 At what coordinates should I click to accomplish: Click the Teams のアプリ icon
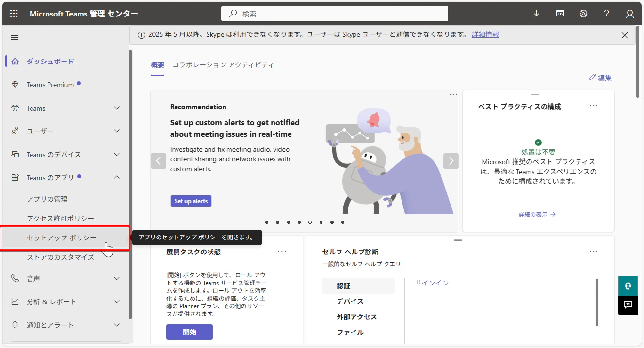15,177
